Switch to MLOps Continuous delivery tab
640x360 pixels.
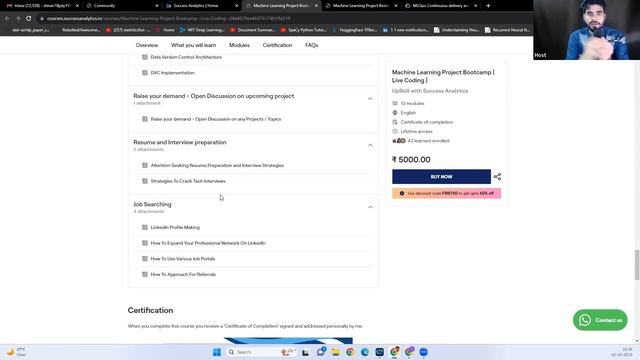coord(440,6)
